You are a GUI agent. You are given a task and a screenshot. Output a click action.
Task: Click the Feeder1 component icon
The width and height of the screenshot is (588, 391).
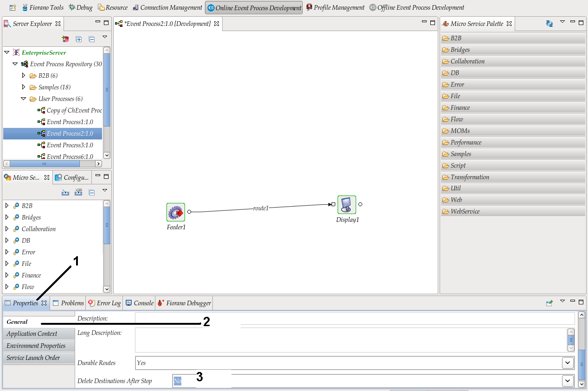(x=176, y=212)
